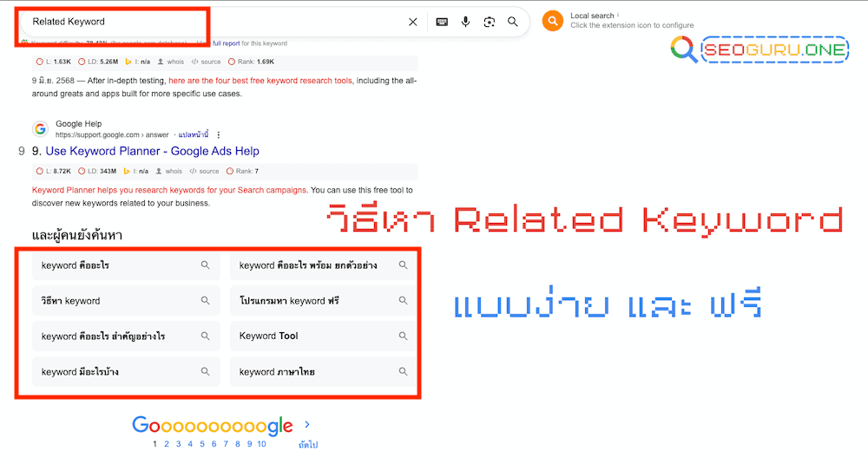Viewport: 868px width, 464px height.
Task: Go to results page 10
Action: pos(262,444)
